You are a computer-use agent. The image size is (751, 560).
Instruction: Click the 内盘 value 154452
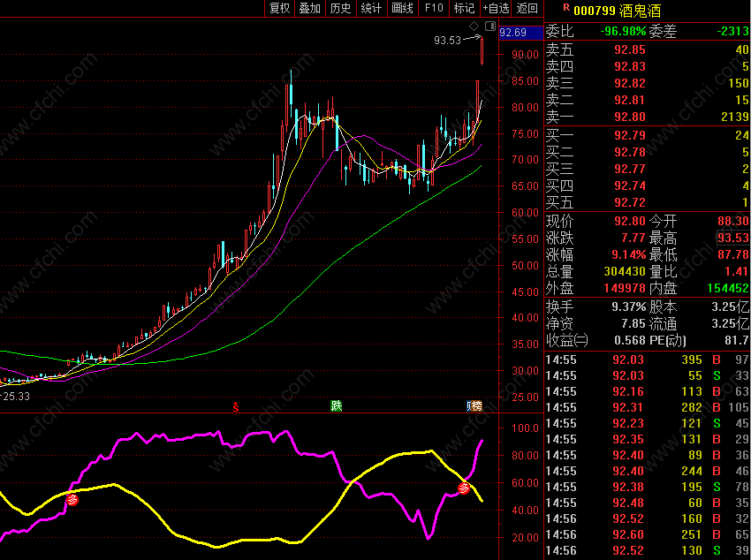coord(728,288)
